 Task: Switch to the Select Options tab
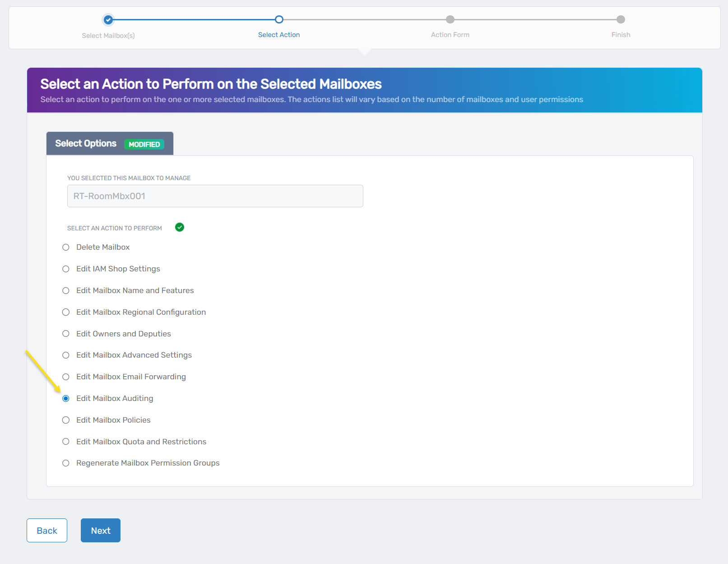(x=85, y=143)
